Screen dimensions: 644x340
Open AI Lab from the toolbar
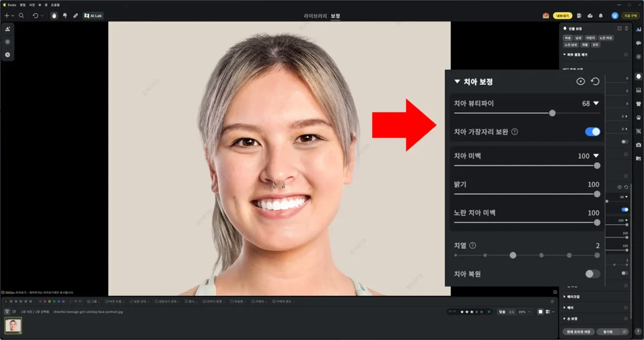pos(92,16)
